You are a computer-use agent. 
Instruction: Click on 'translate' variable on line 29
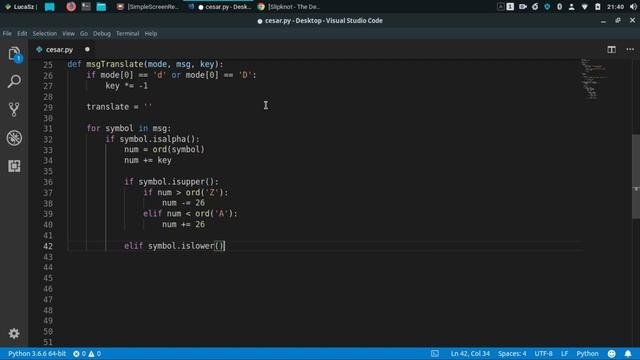pos(107,107)
